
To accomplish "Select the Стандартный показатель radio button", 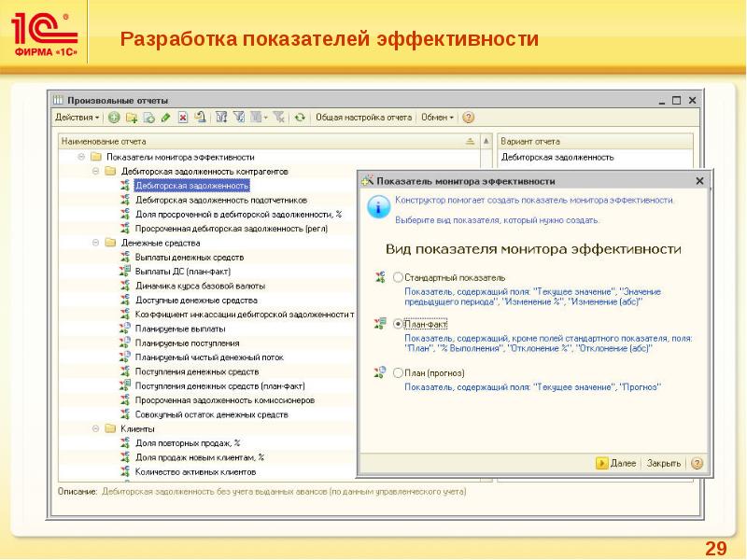I will 399,277.
